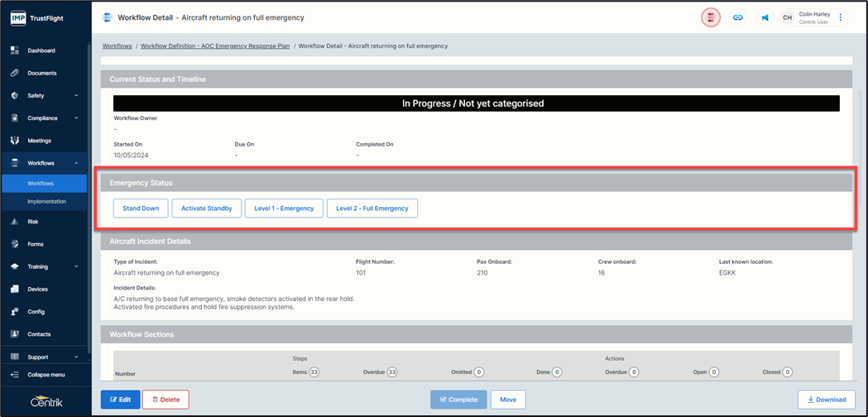Expand the Compliance menu chevron
This screenshot has height=417, width=868.
click(76, 118)
